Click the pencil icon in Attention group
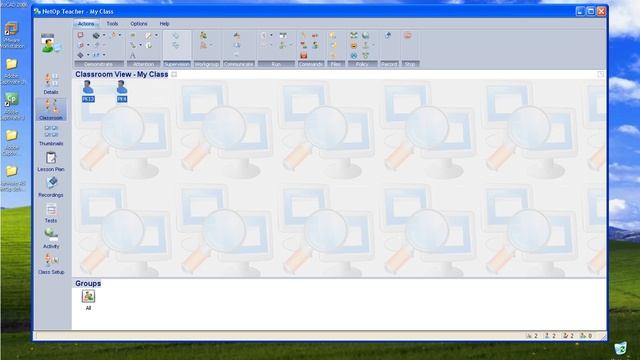 pos(148,36)
